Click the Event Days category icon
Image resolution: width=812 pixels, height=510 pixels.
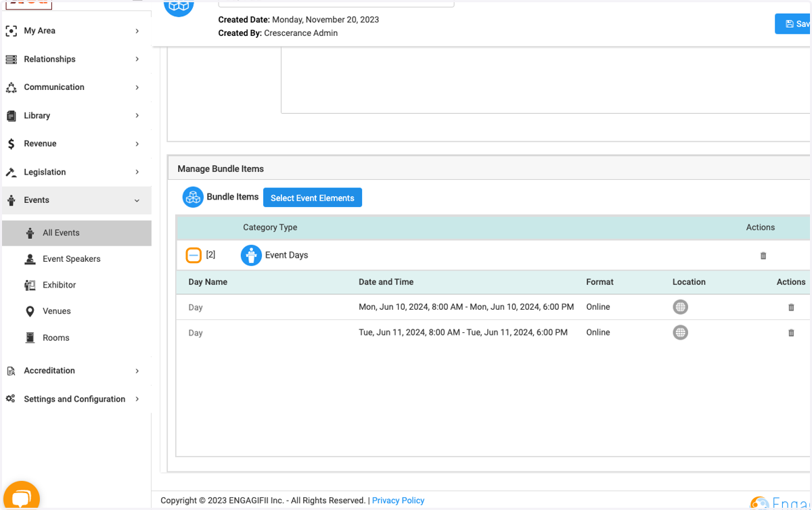pyautogui.click(x=251, y=255)
